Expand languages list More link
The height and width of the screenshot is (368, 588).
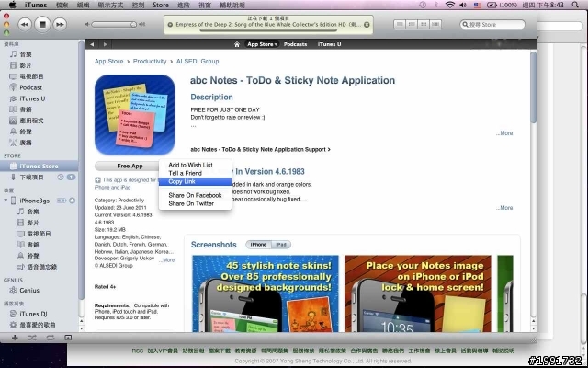coord(166,259)
